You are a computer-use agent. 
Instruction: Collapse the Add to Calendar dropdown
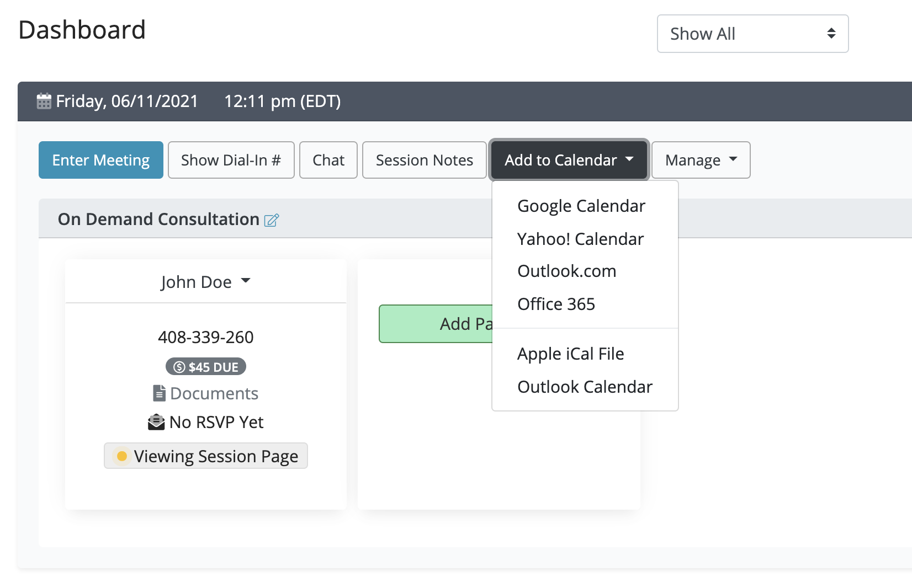[569, 160]
